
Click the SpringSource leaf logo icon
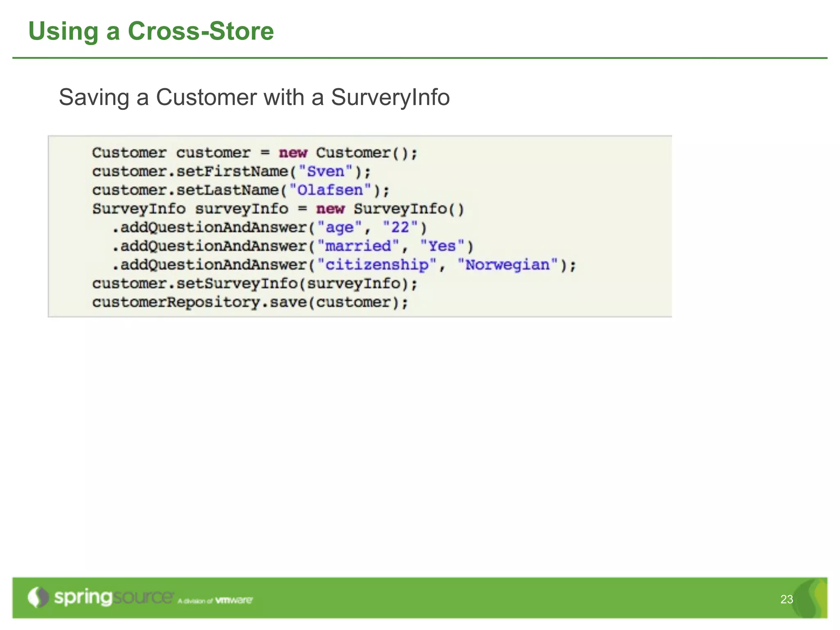pyautogui.click(x=38, y=597)
